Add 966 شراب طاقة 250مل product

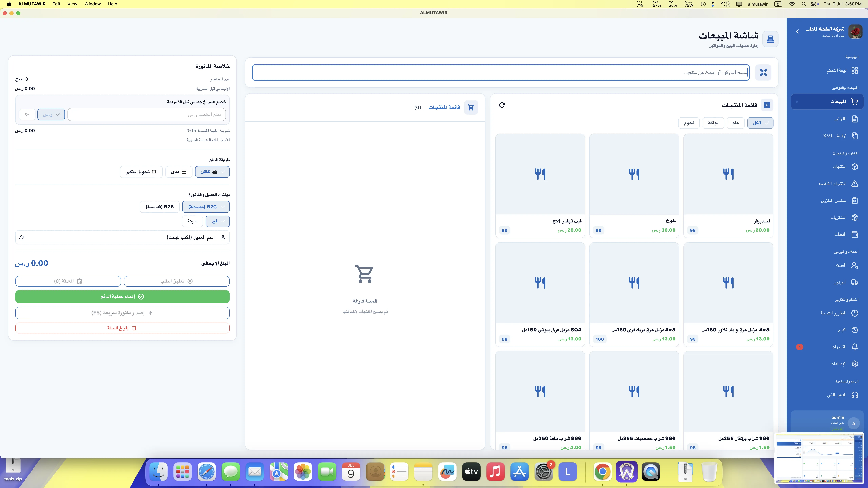pyautogui.click(x=540, y=401)
